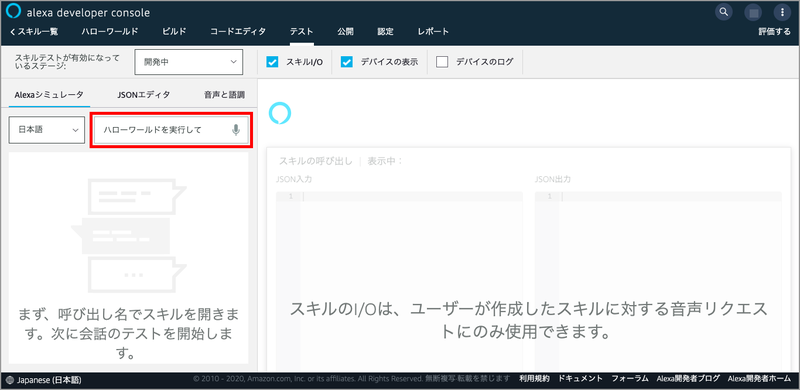Activate the microphone icon in the utterance box
The width and height of the screenshot is (800, 390).
[x=236, y=130]
